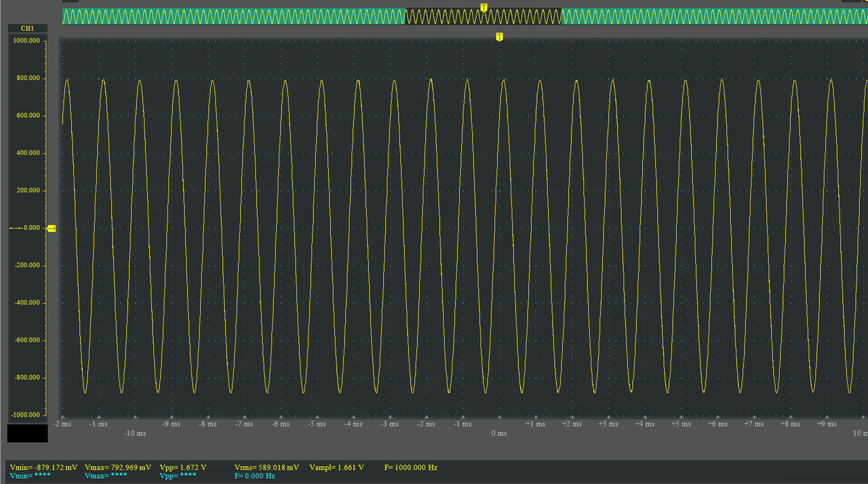Click the Vmin= -879.172 mV measurement
Viewport: 868px width, 484px height.
click(x=43, y=468)
